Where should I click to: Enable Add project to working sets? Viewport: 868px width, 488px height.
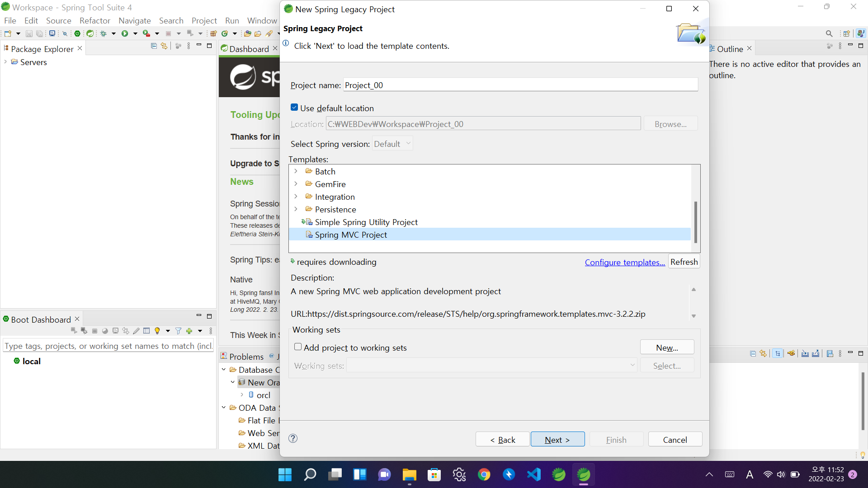pyautogui.click(x=298, y=347)
